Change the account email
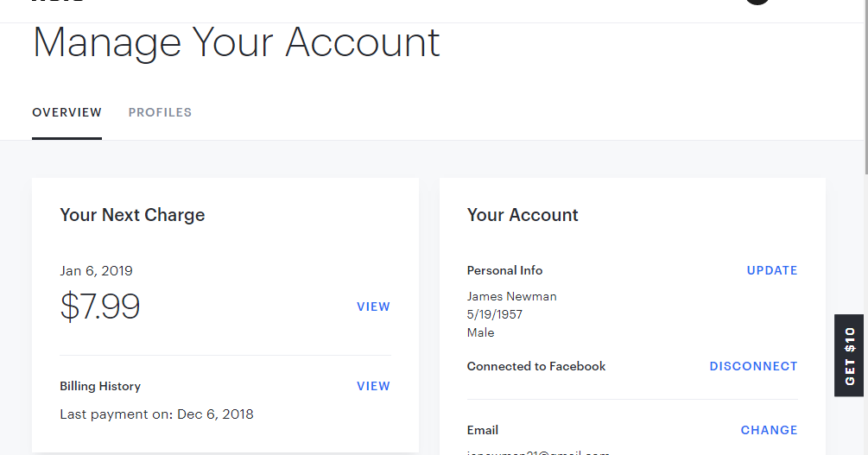 point(769,430)
